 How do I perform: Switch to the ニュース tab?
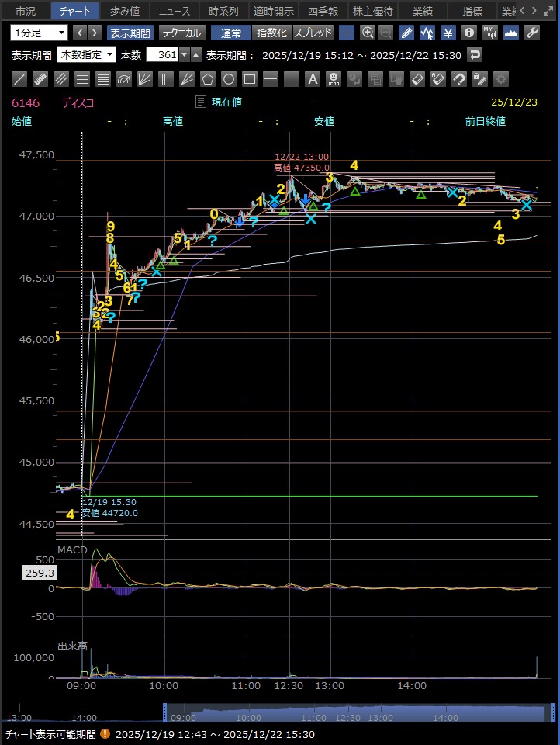click(x=174, y=11)
